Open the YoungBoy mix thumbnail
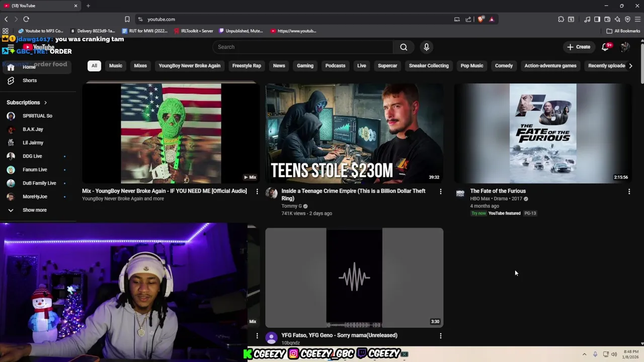 coord(171,133)
